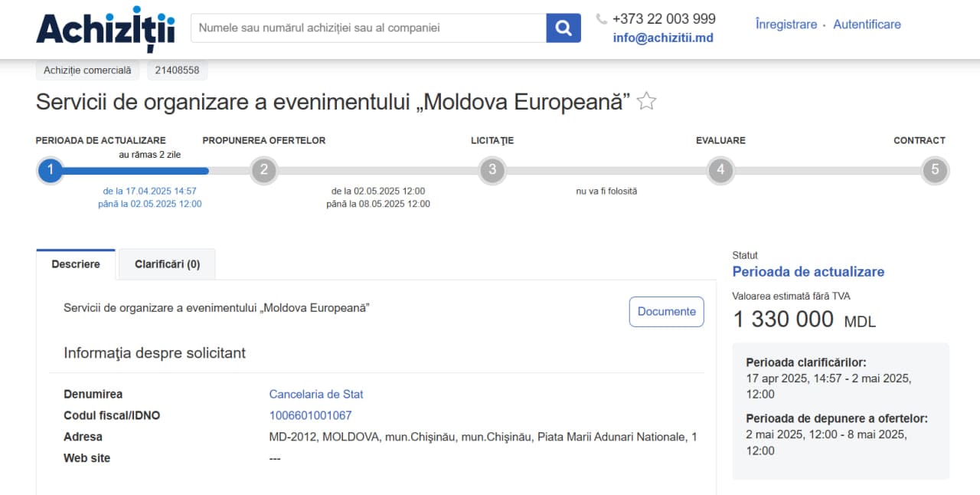Click the info@achizitii.md email link
This screenshot has height=495, width=980.
pyautogui.click(x=663, y=38)
